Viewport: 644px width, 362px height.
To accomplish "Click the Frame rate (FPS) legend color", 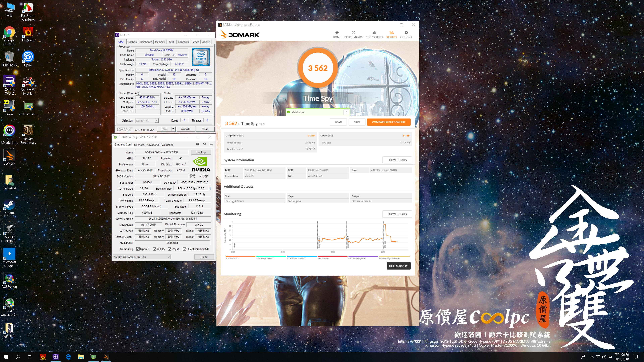I will (240, 256).
